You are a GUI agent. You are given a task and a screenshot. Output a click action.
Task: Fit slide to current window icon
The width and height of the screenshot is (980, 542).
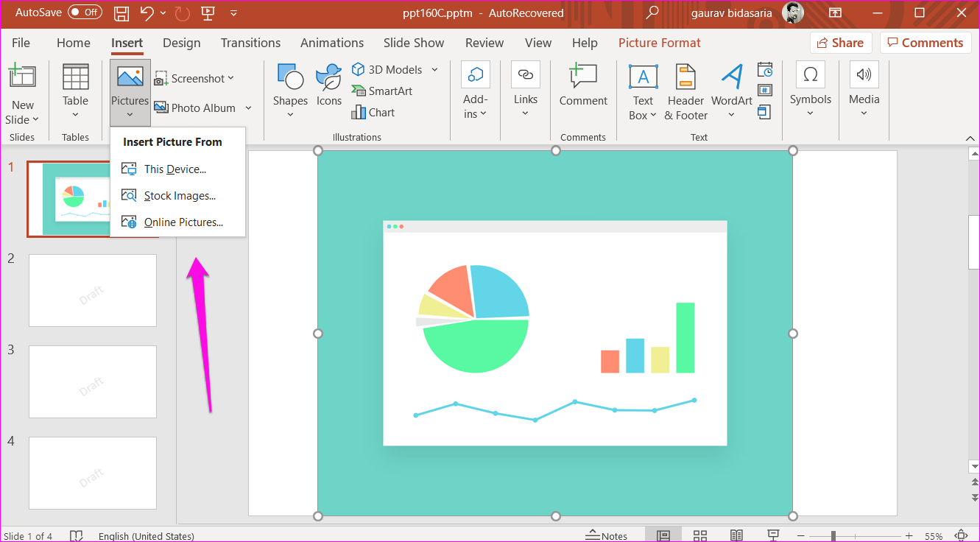click(x=961, y=535)
